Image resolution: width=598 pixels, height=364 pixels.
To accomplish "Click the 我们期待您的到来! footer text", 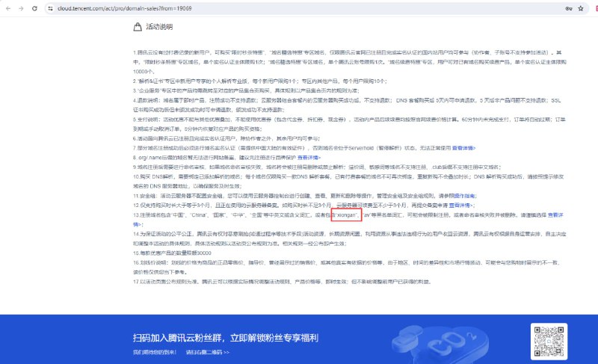I will [x=155, y=352].
